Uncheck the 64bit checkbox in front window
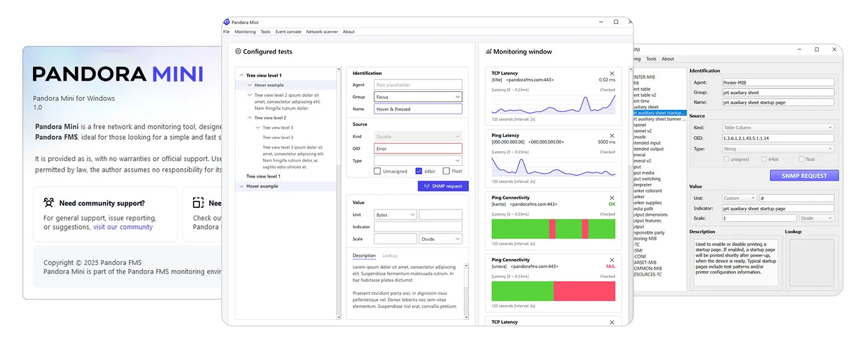Image resolution: width=868 pixels, height=345 pixels. tap(419, 171)
